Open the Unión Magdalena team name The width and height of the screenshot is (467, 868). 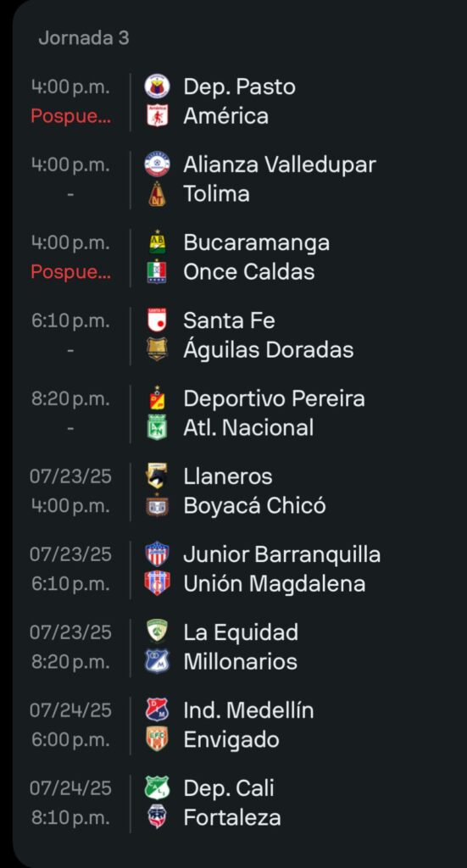pos(275,584)
